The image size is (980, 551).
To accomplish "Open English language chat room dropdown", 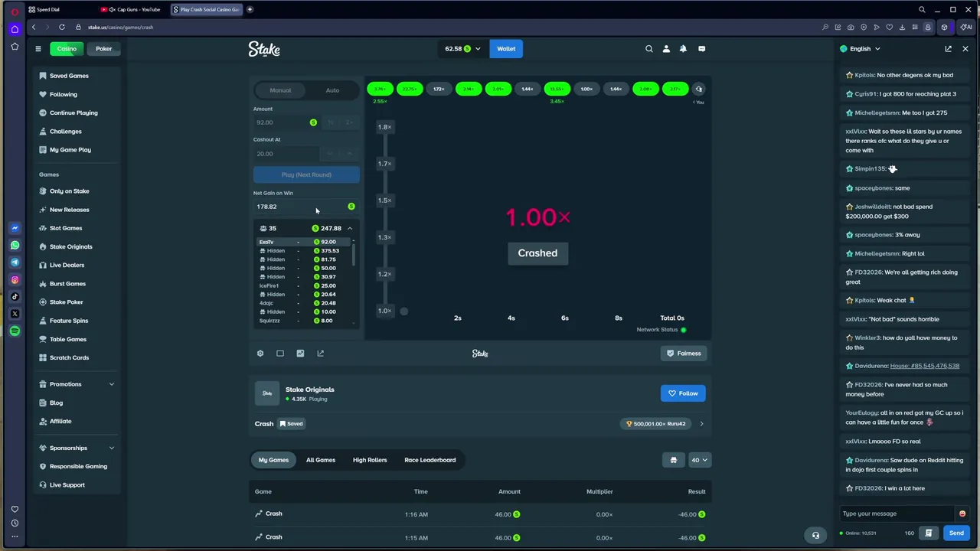I will tap(860, 49).
